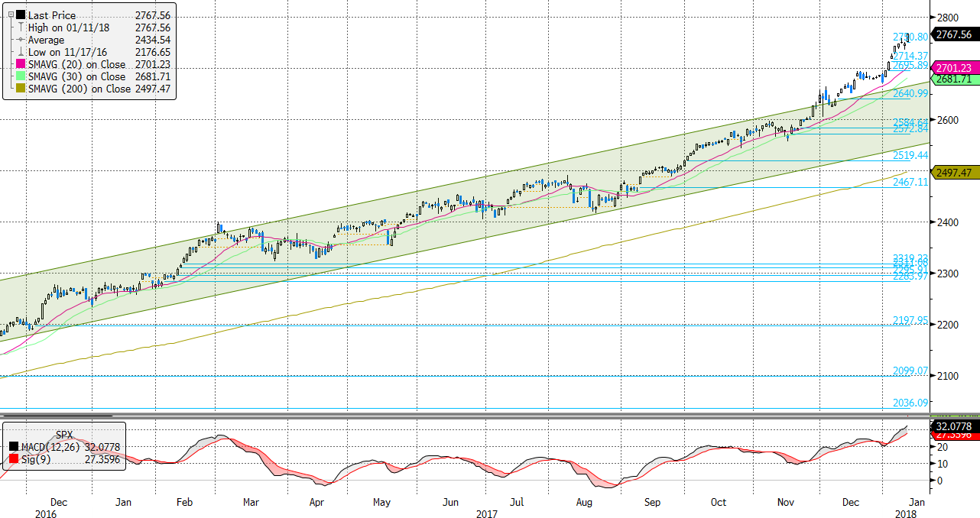Click the olive SMAVG (200) color swatch
Viewport: 980px width, 518px height.
pos(21,89)
